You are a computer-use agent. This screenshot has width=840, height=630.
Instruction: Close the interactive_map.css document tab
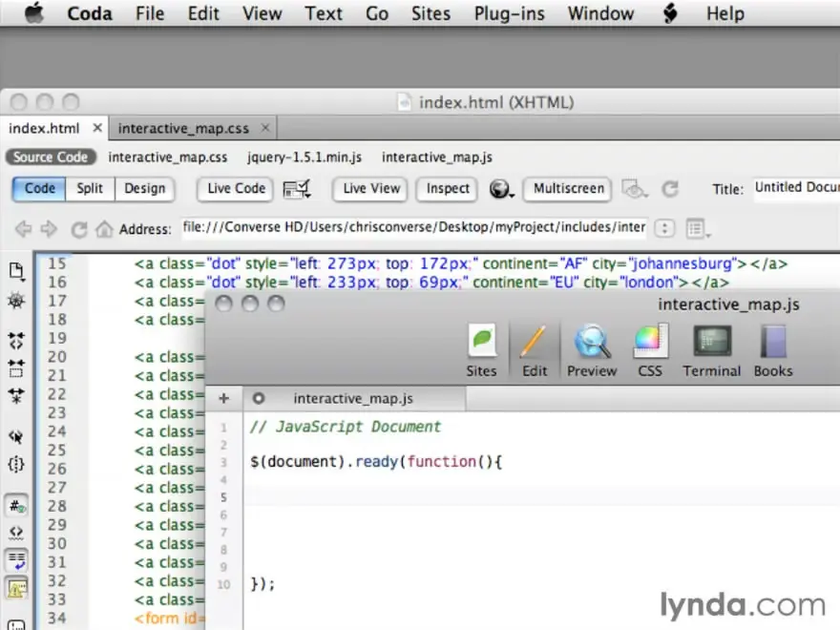click(x=265, y=128)
